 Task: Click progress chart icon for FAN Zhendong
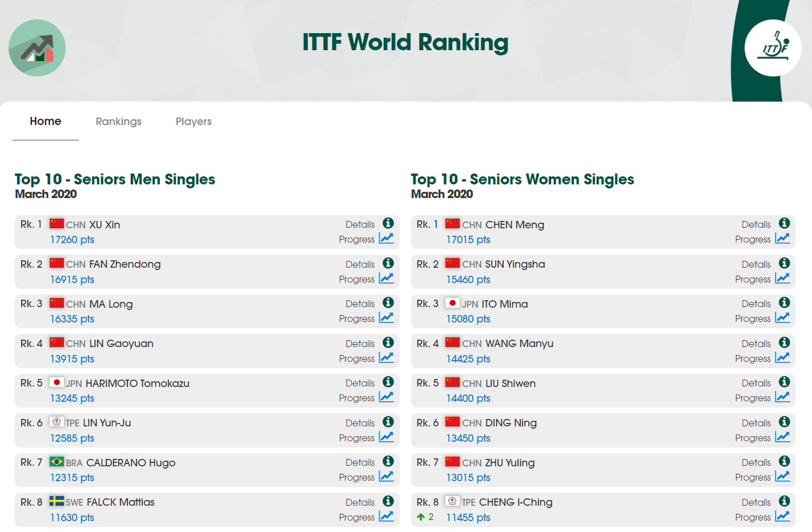click(387, 278)
